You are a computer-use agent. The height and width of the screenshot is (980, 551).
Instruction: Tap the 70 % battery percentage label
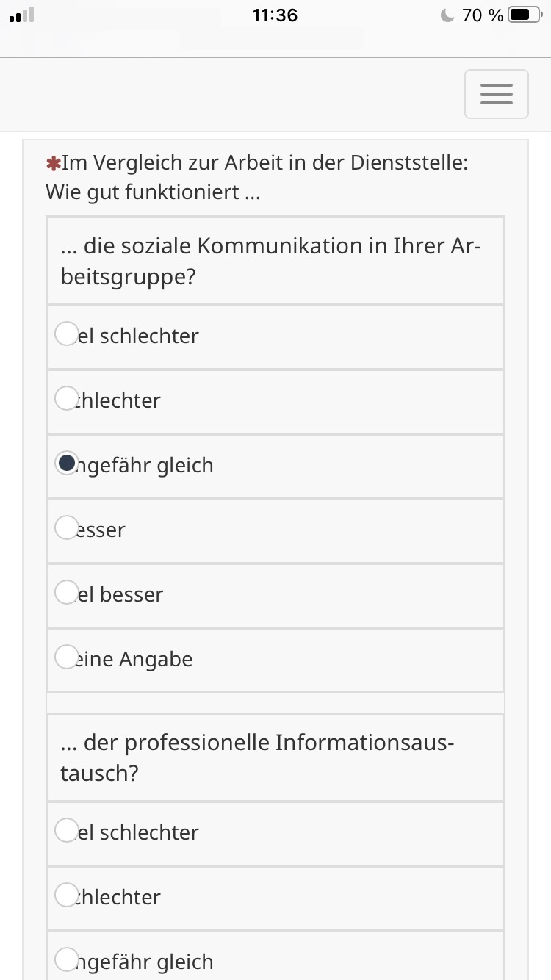click(x=483, y=15)
